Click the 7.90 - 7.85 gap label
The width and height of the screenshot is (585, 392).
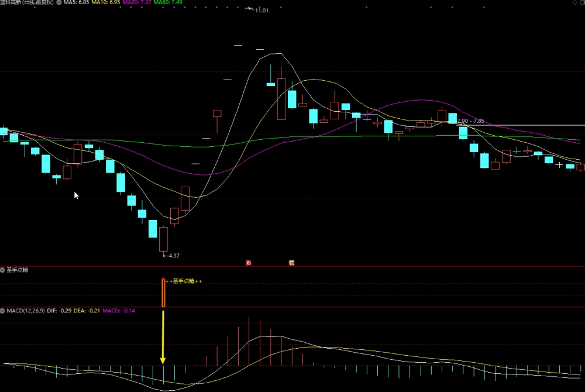471,121
